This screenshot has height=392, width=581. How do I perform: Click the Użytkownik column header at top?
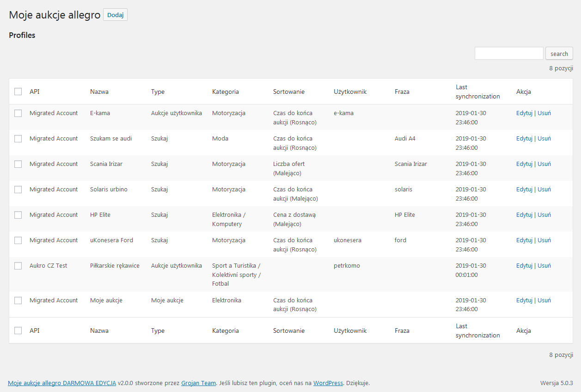click(350, 92)
